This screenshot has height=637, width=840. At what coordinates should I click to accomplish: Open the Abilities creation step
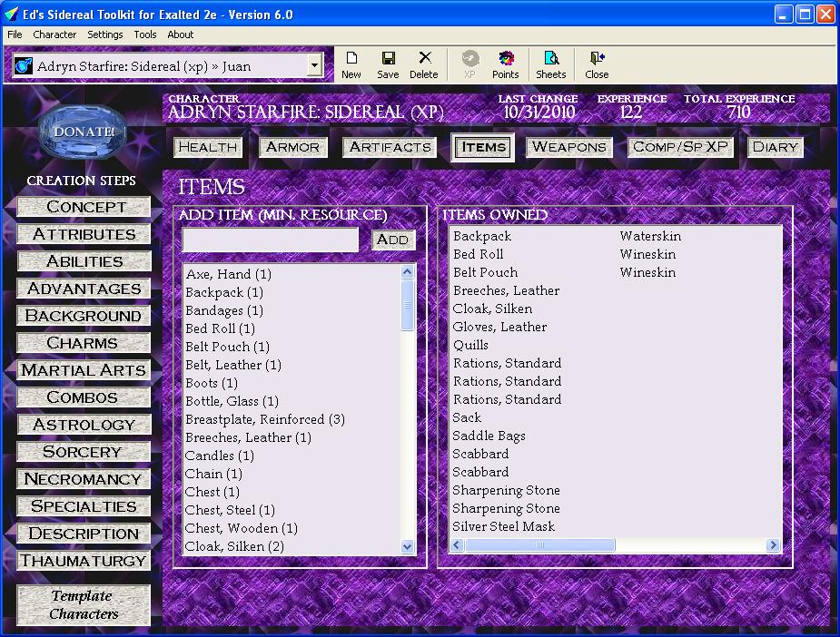(x=84, y=261)
